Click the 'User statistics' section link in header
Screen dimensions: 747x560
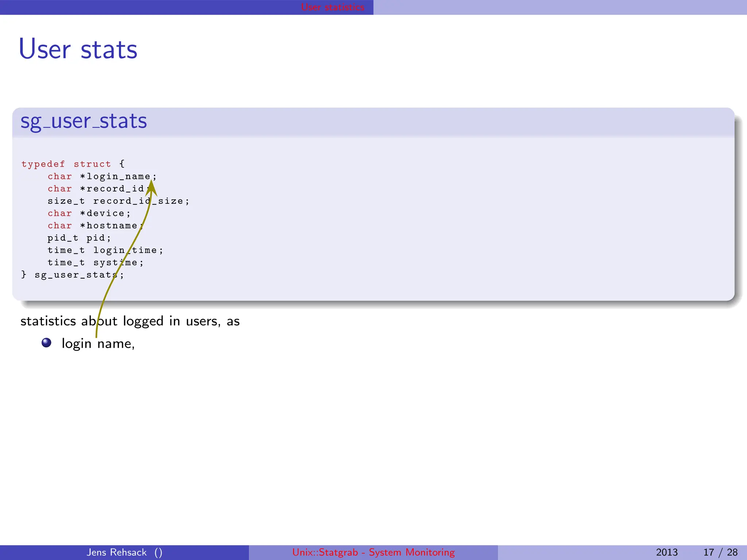click(332, 7)
